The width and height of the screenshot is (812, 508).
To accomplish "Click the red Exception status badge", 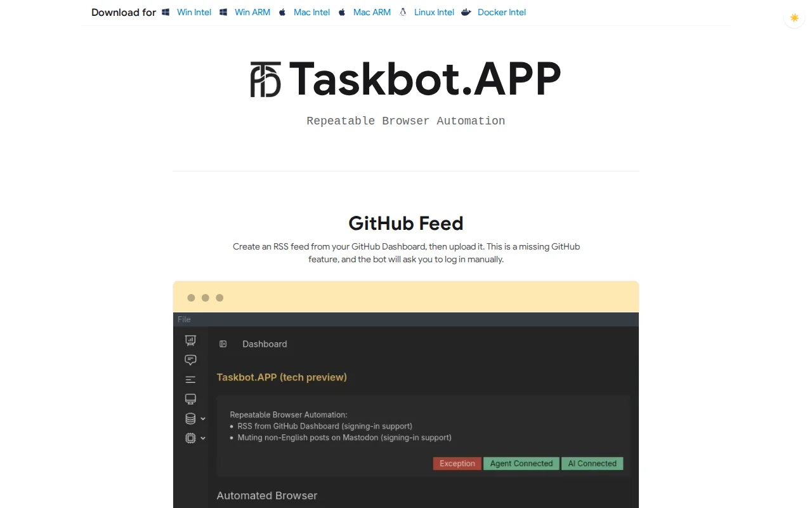I will [x=457, y=464].
